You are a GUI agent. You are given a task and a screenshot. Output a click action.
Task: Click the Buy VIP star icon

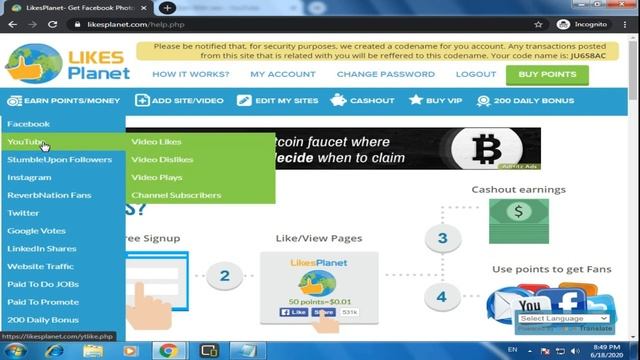tap(416, 100)
